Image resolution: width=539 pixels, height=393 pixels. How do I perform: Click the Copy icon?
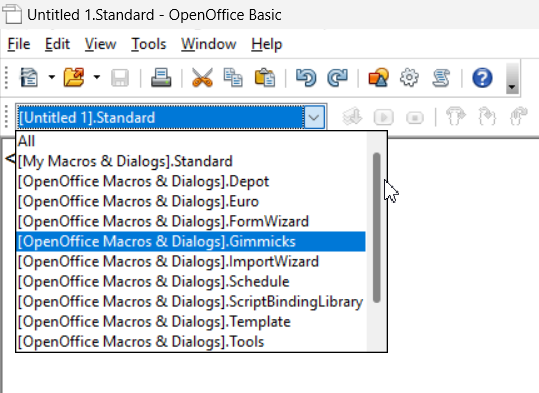[233, 77]
